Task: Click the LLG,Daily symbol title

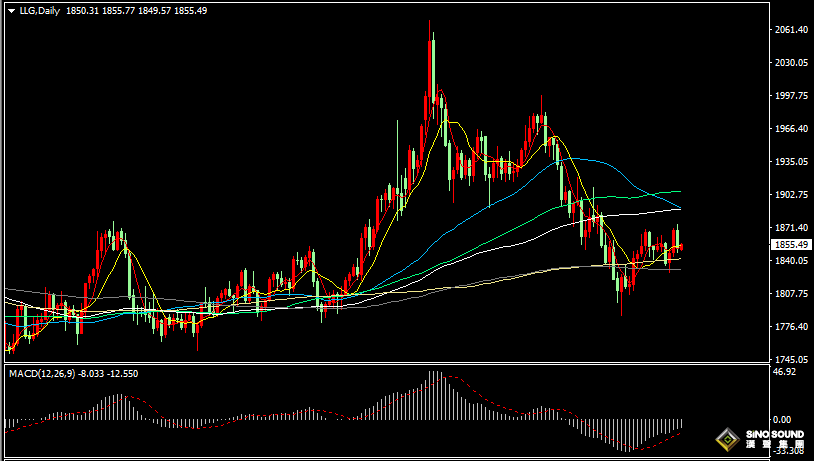Action: [x=39, y=10]
